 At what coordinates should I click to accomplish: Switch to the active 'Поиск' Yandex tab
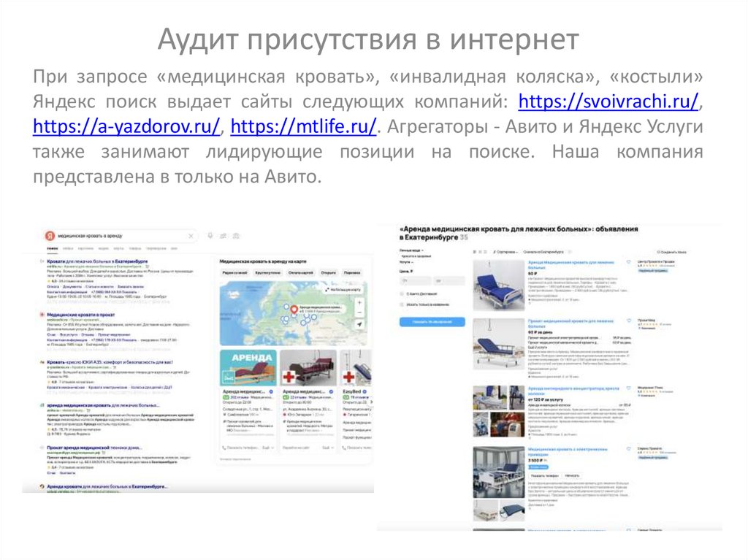coord(52,248)
